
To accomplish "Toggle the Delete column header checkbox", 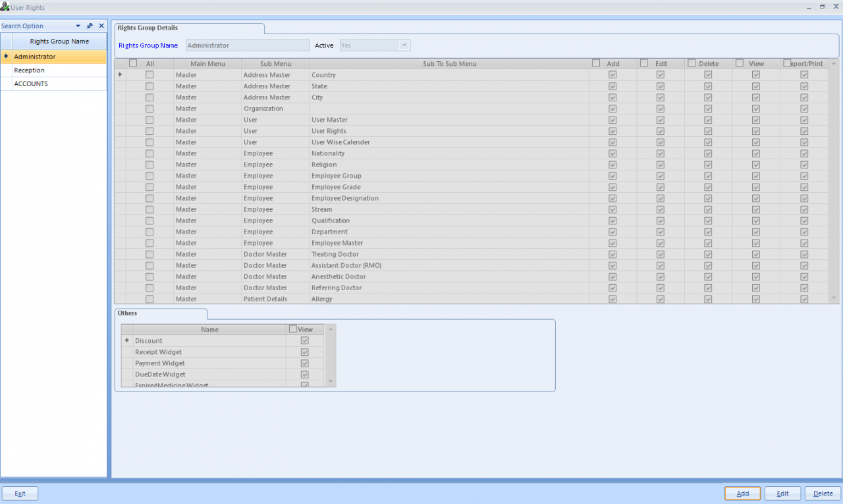I will [x=692, y=63].
